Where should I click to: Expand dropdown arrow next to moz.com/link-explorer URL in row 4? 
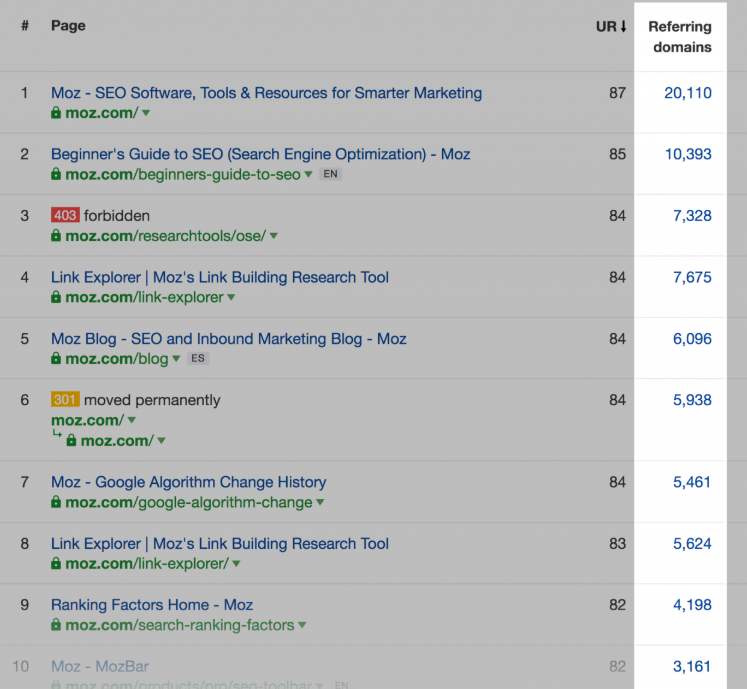(231, 297)
